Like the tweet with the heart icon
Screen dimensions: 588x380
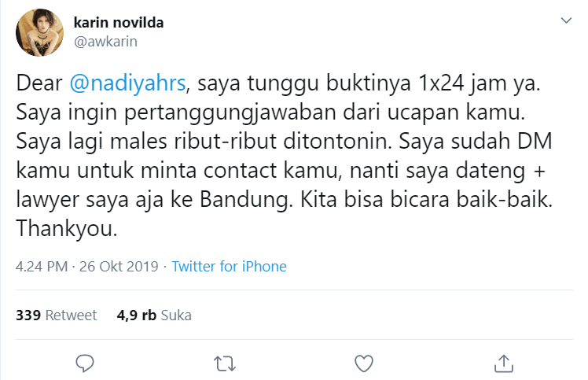click(364, 363)
